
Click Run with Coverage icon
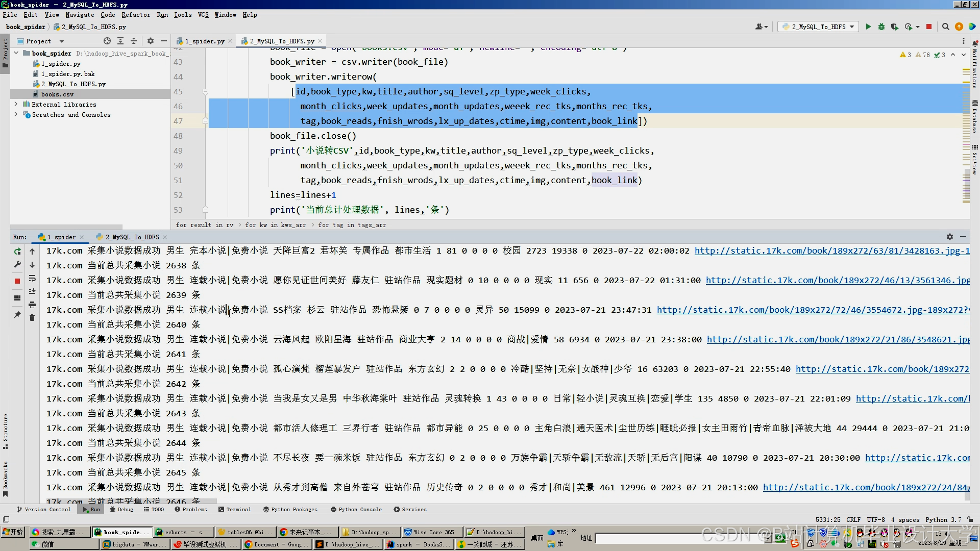[x=895, y=27]
